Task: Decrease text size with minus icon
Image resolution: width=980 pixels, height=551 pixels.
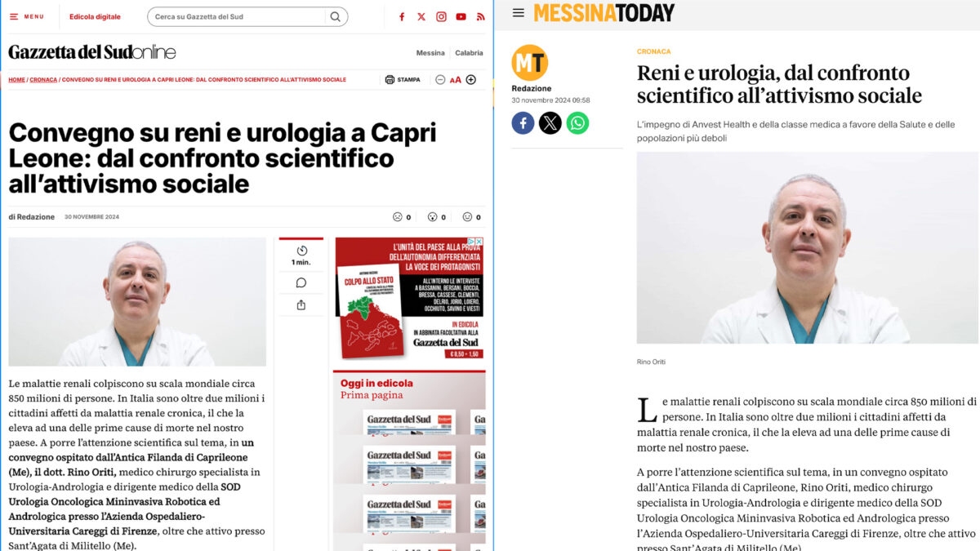Action: point(440,79)
